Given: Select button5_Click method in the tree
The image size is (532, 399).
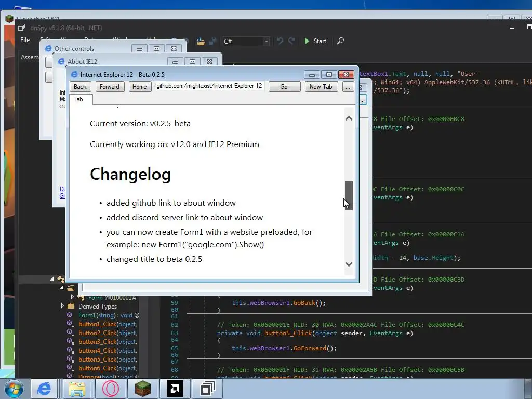Looking at the screenshot, I should coord(108,360).
